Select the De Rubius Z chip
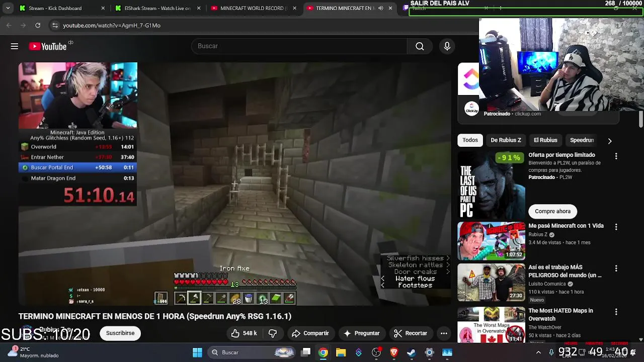The image size is (644, 362). (x=506, y=140)
